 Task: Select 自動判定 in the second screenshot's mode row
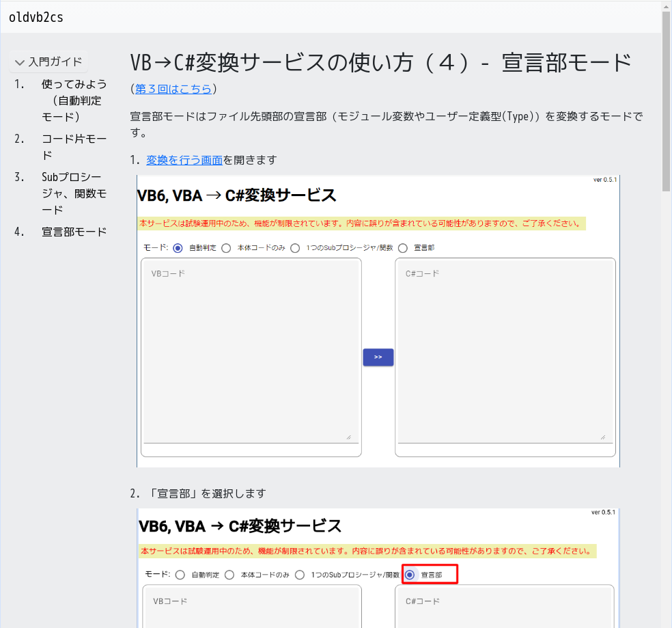[180, 575]
